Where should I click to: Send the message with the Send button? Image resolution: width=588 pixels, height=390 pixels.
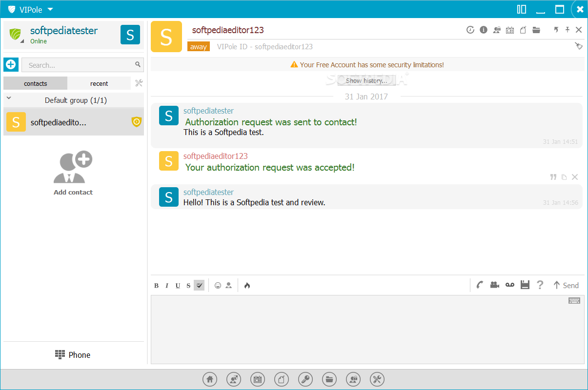(566, 285)
